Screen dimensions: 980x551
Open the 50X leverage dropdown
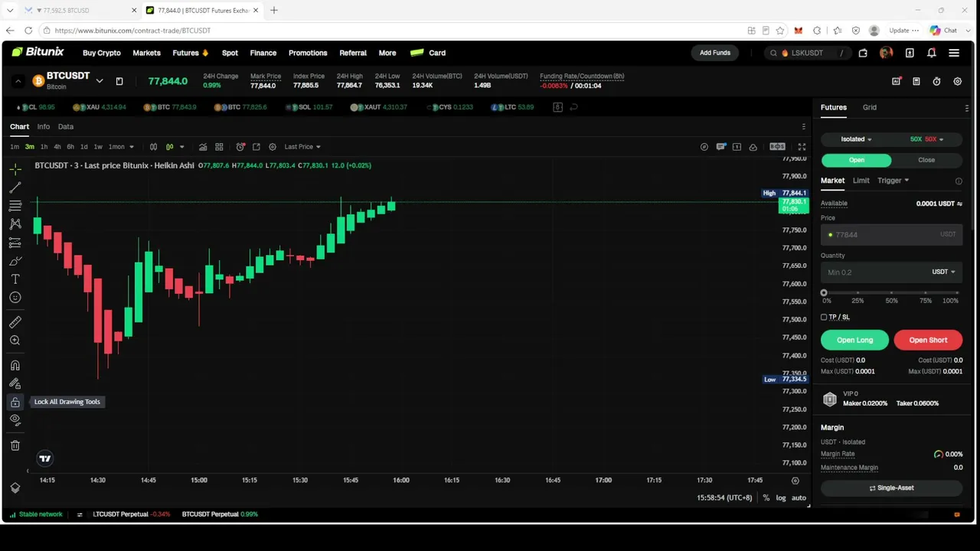[926, 139]
